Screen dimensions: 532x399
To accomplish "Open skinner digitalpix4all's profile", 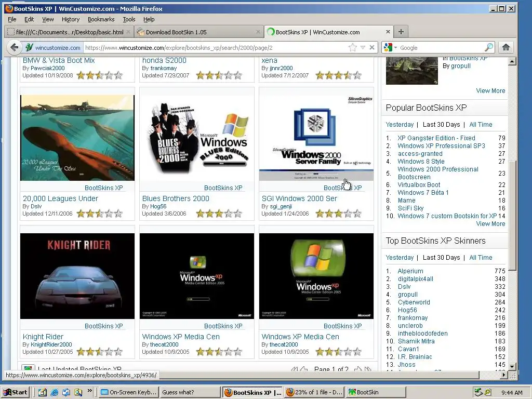I will click(416, 279).
